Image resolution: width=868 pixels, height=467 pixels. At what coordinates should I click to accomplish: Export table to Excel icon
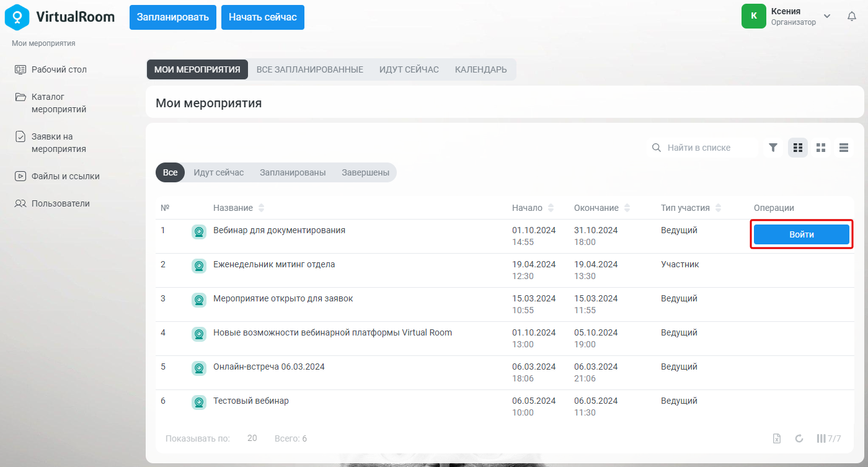[777, 438]
